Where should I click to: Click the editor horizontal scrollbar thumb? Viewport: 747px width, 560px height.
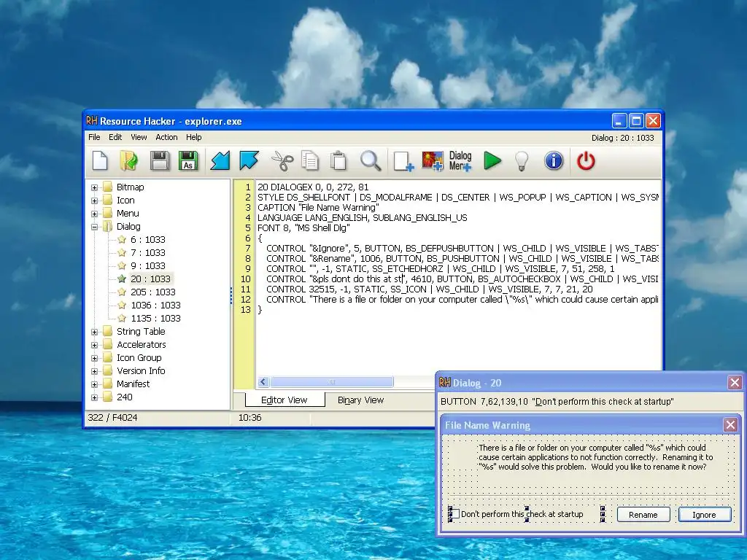(x=332, y=382)
